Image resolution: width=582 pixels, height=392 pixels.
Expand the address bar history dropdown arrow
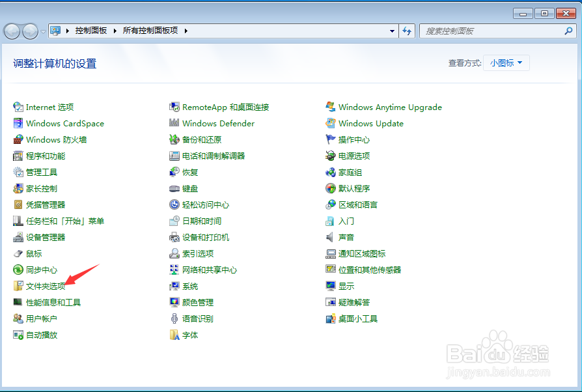tap(392, 31)
